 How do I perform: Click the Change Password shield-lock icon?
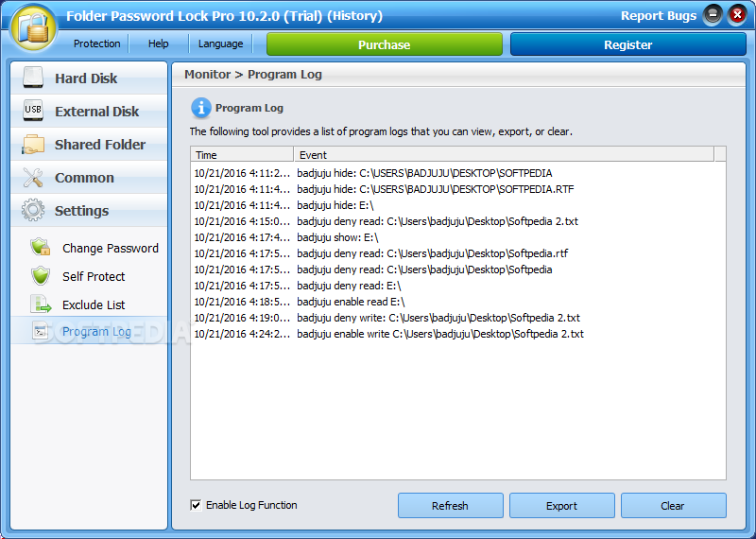(41, 247)
